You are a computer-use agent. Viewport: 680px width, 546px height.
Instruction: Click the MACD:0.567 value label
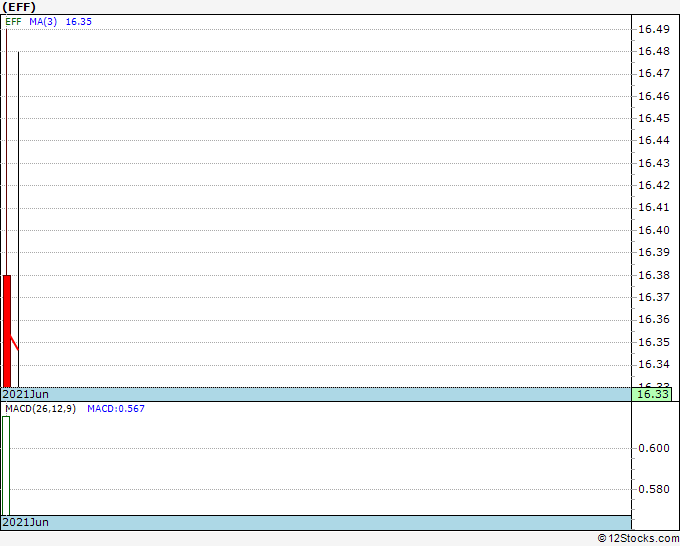tap(116, 409)
